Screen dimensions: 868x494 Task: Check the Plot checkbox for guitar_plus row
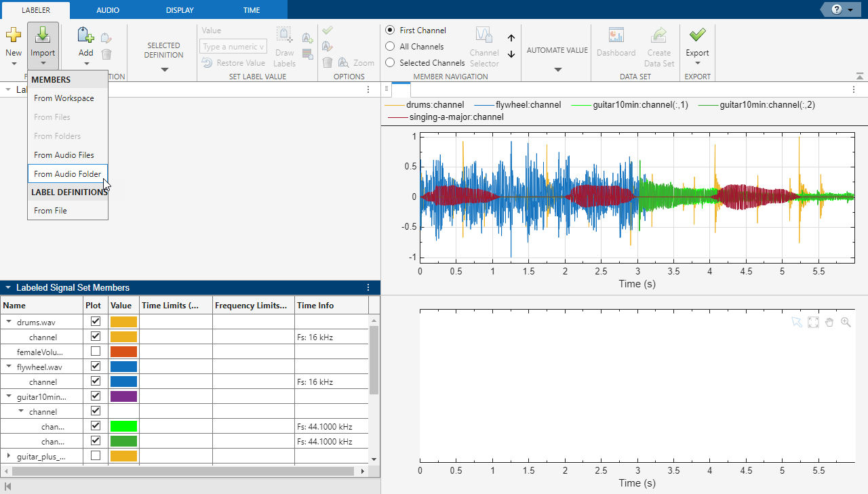(x=96, y=455)
